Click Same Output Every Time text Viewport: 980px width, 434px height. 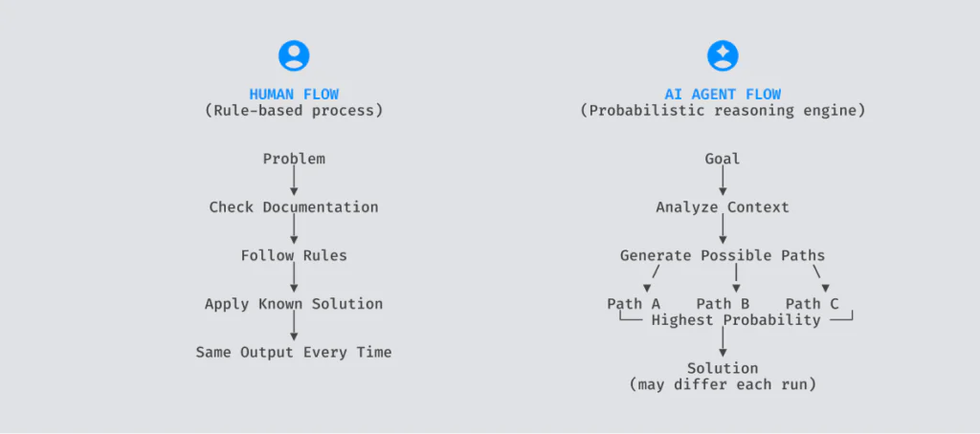(x=294, y=352)
